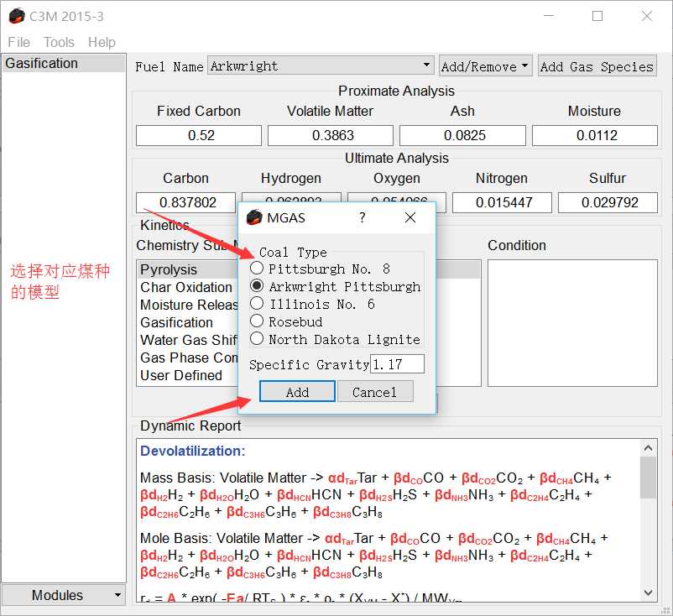Expand the Add/Remove dropdown button

click(485, 66)
